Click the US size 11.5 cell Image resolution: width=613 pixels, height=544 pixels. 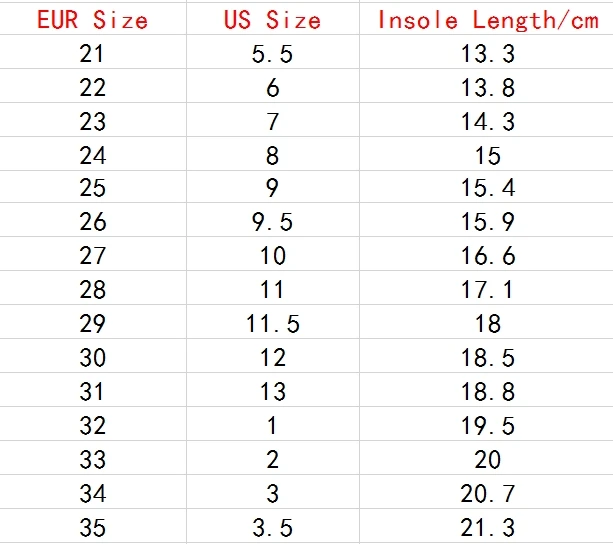(272, 322)
